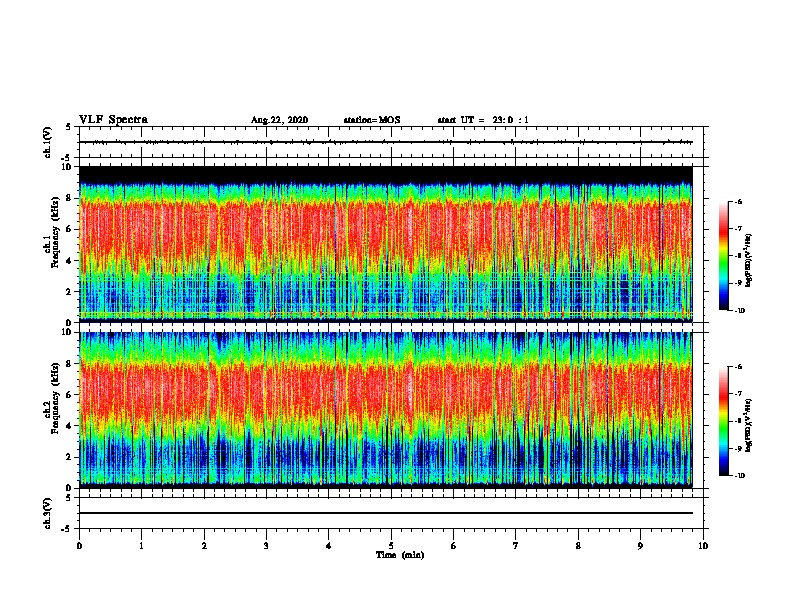Click time axis tick label '10'

tap(703, 546)
